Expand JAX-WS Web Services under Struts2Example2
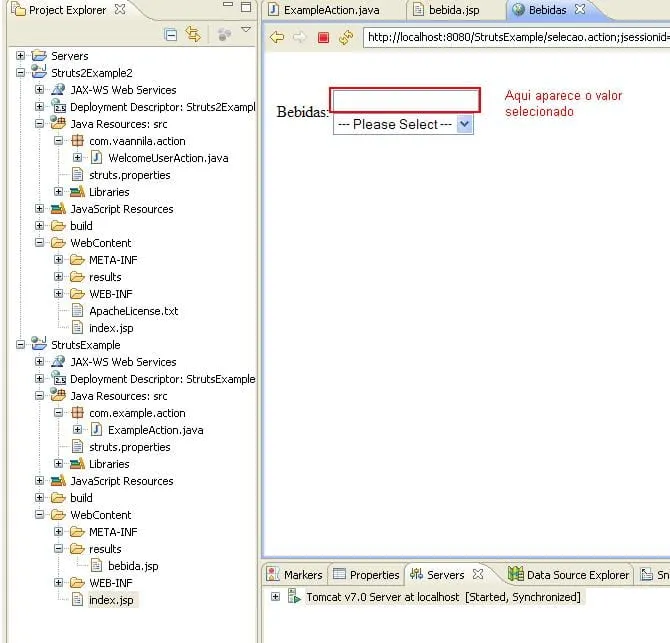This screenshot has width=670, height=643. (39, 89)
